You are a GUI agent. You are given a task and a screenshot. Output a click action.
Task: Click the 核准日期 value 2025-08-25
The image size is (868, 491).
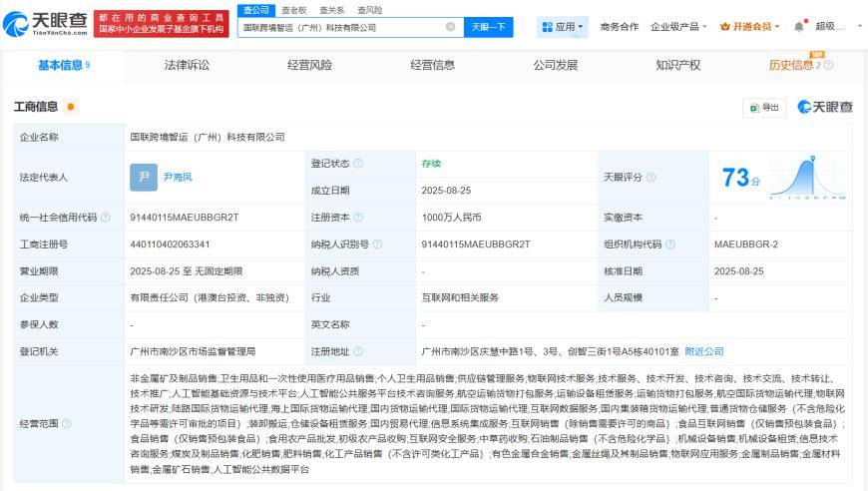coord(739,271)
